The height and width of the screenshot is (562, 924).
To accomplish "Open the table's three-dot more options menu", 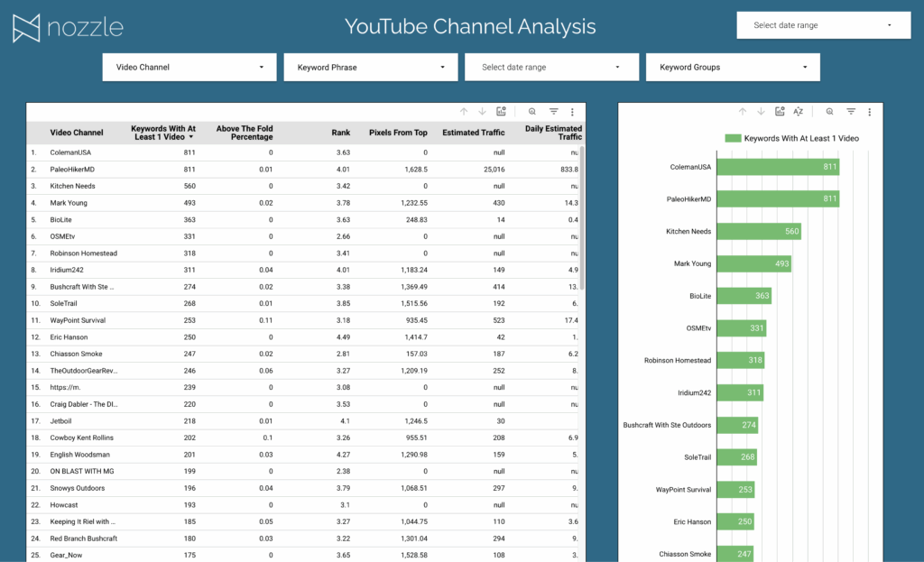I will click(572, 112).
